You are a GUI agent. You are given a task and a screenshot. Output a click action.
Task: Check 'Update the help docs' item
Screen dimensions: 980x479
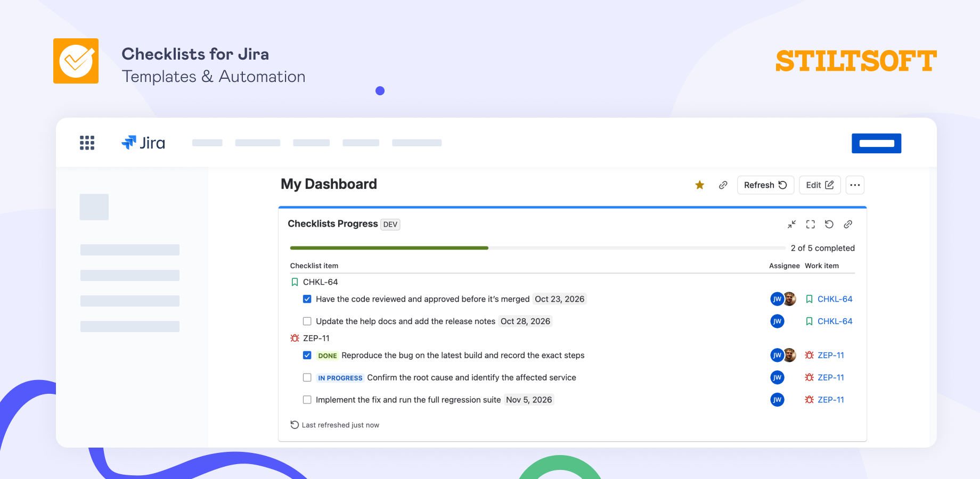click(x=307, y=321)
